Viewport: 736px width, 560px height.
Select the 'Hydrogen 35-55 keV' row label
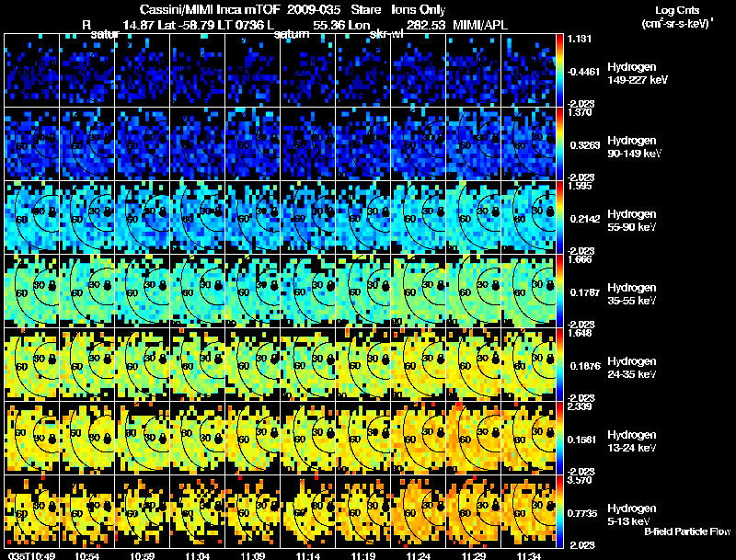(x=632, y=294)
